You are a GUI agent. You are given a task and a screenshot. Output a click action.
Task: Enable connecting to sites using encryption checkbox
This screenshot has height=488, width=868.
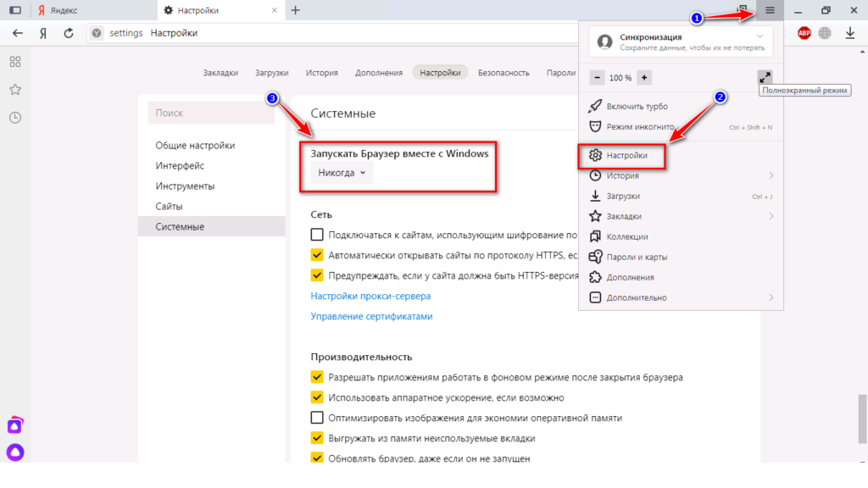[x=317, y=235]
